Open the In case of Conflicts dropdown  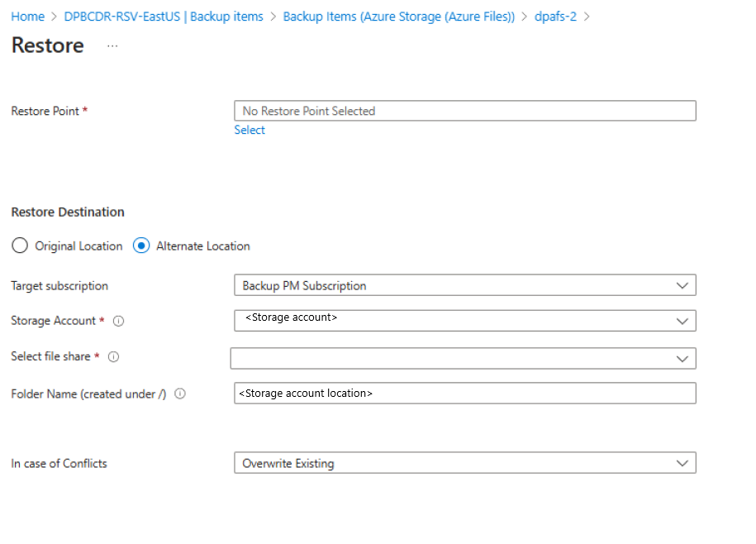pos(464,463)
